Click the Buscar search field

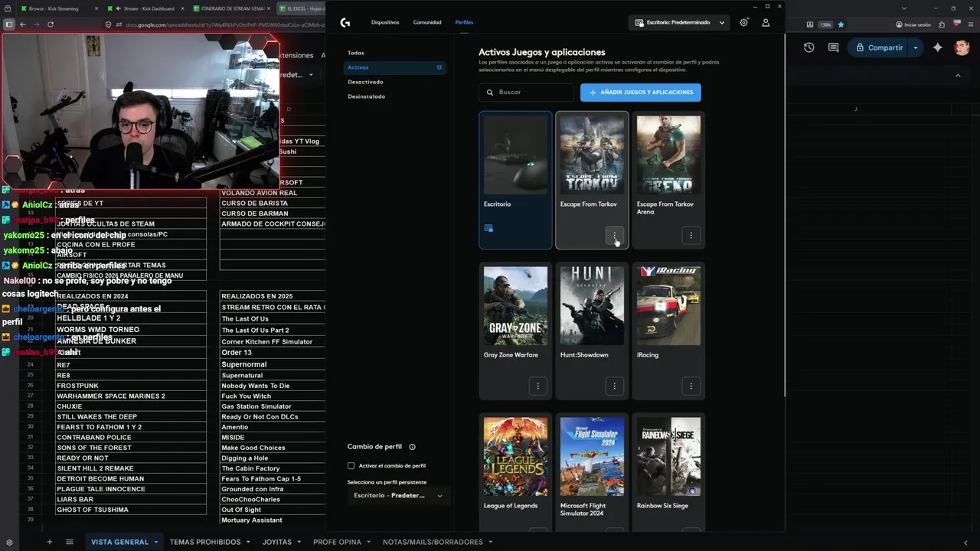click(527, 93)
